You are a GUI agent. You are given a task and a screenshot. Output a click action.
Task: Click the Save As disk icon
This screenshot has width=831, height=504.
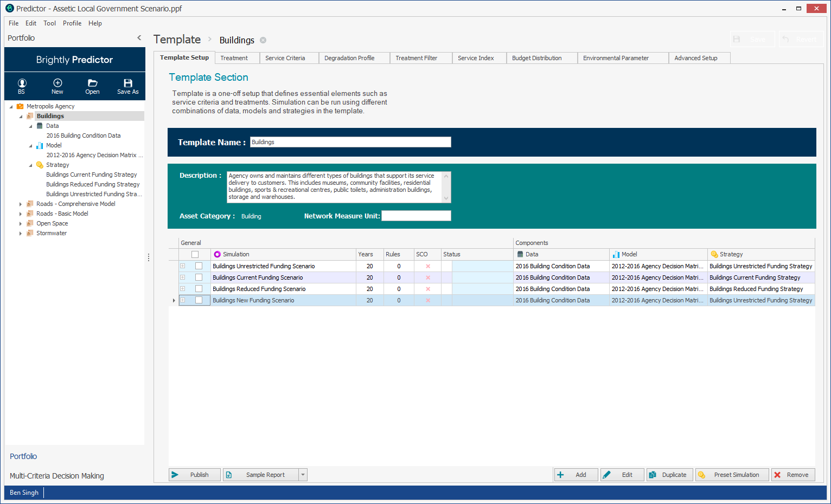pyautogui.click(x=128, y=83)
